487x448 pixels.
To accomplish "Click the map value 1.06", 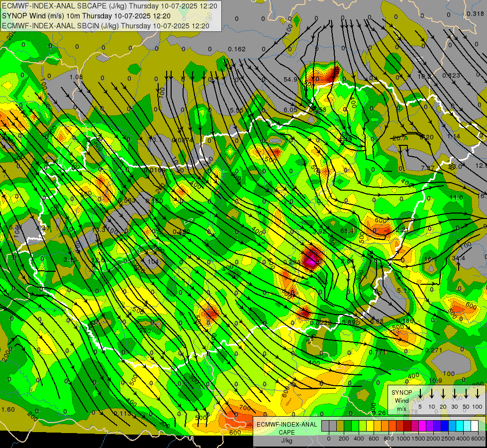I will (76, 77).
